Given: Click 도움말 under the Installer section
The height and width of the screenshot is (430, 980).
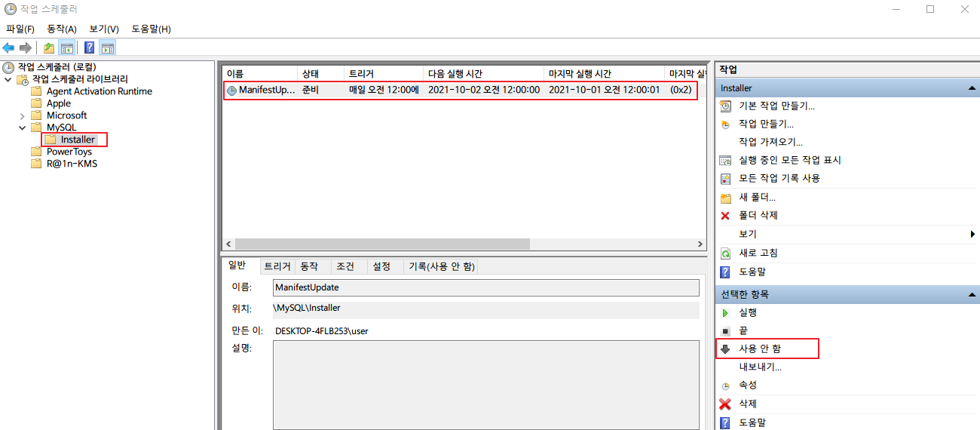Looking at the screenshot, I should (752, 272).
